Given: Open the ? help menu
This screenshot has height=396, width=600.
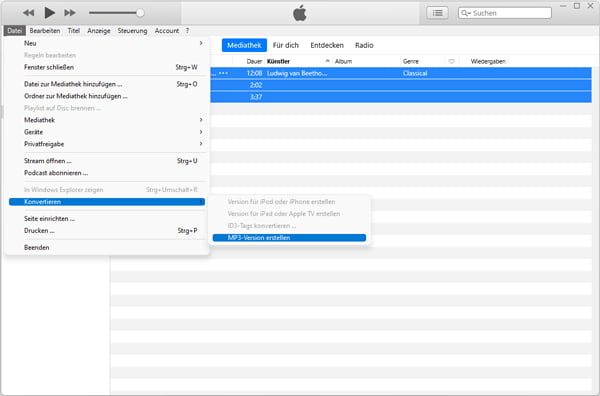Looking at the screenshot, I should coord(188,31).
